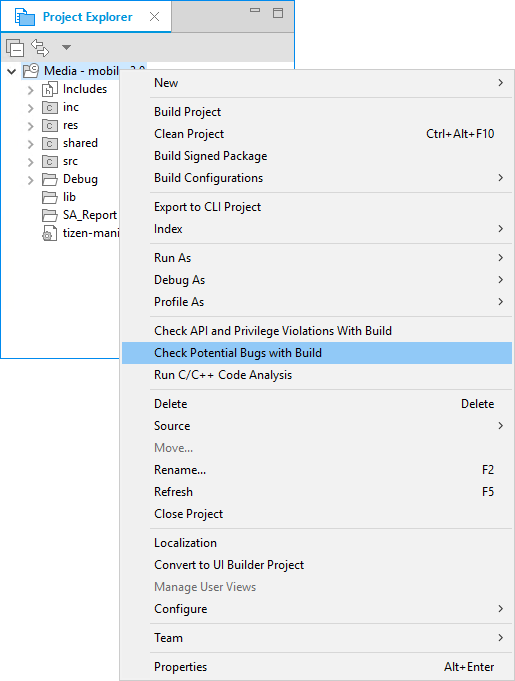Click the src folder icon
The image size is (515, 681).
click(50, 162)
